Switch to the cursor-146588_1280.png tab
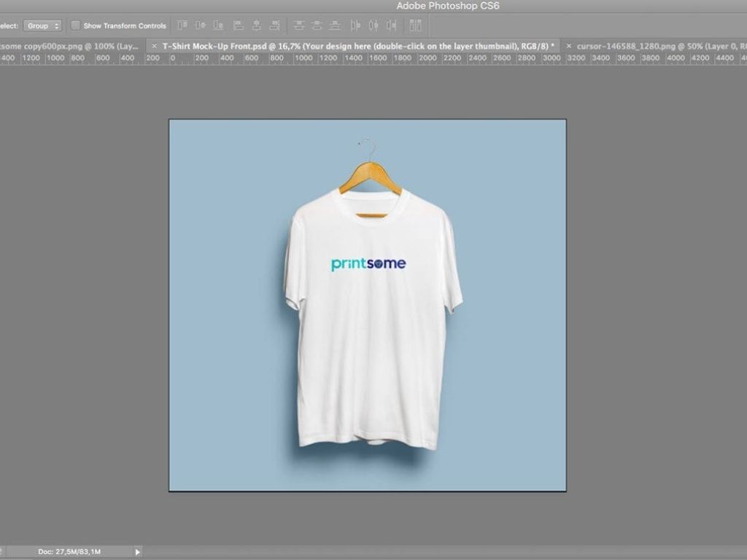This screenshot has height=560, width=747. click(657, 45)
